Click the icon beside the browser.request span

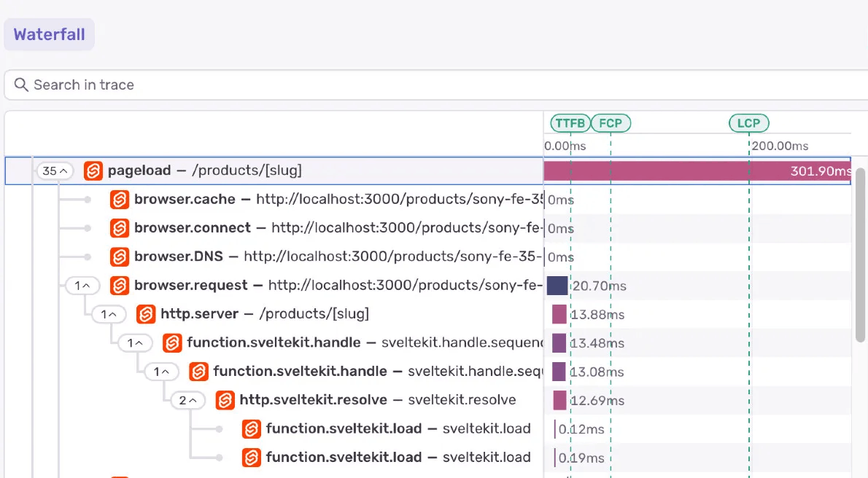pyautogui.click(x=119, y=286)
